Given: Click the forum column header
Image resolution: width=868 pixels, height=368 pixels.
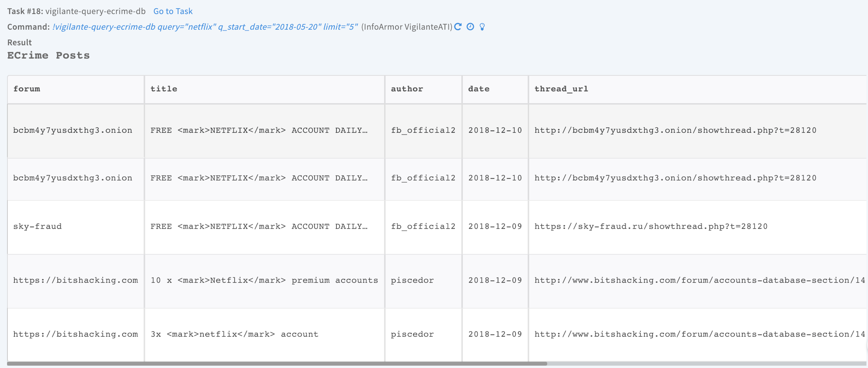Looking at the screenshot, I should coord(27,89).
